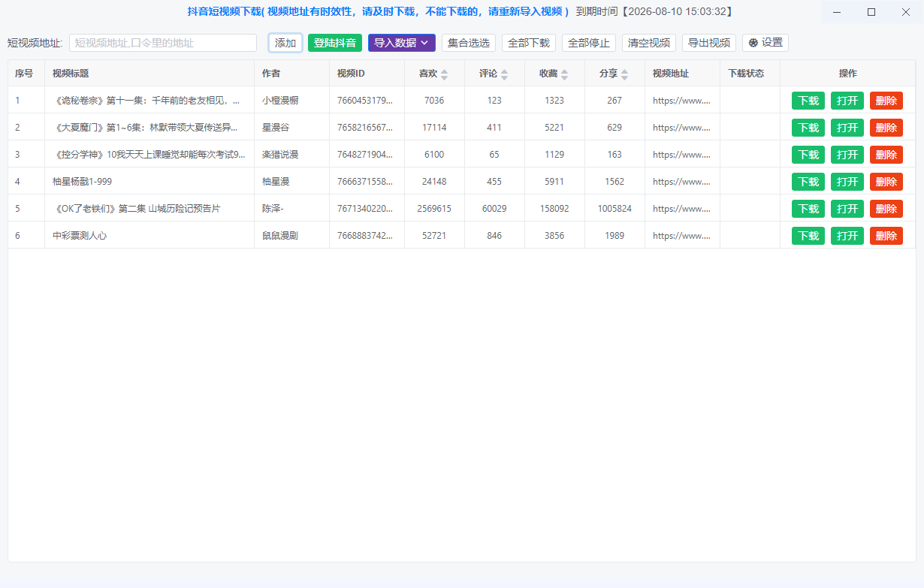Select the title 中彩票测人心
Screen dimensions: 924x588
point(80,236)
